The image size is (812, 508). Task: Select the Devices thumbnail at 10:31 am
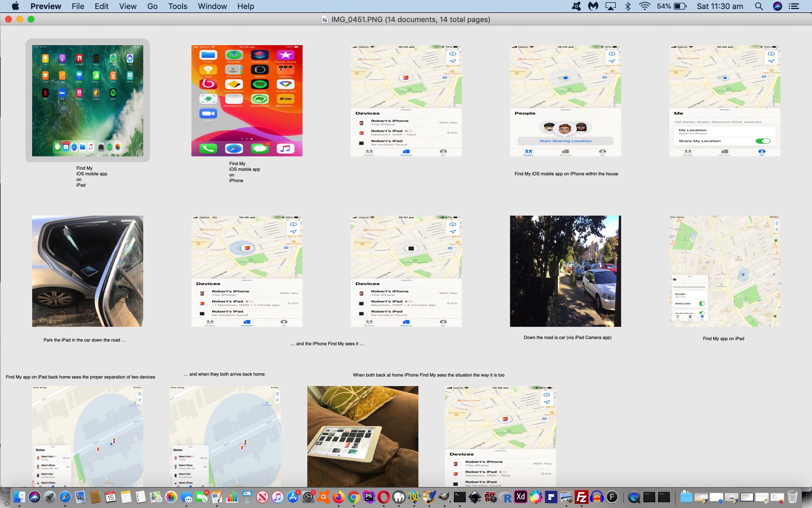pos(406,271)
